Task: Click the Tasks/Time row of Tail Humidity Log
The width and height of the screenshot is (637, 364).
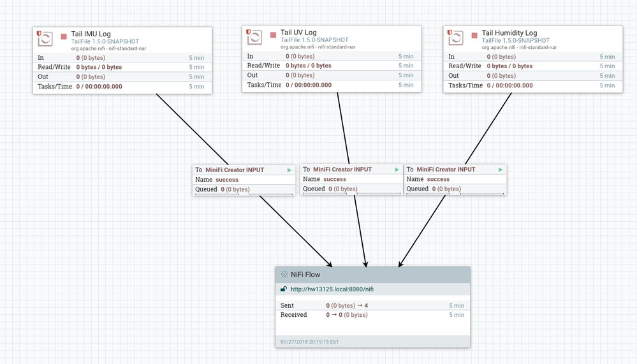Action: (533, 85)
